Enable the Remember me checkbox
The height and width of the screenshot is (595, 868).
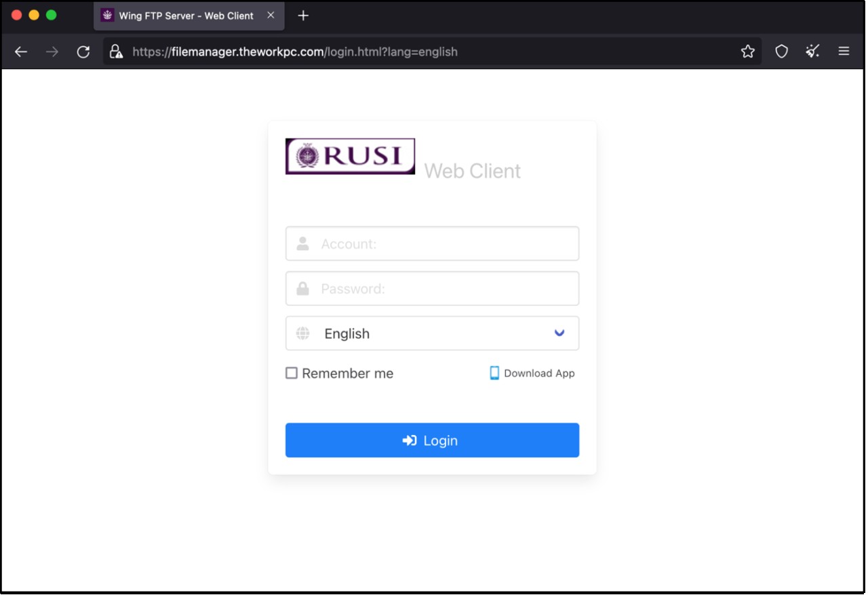click(292, 373)
